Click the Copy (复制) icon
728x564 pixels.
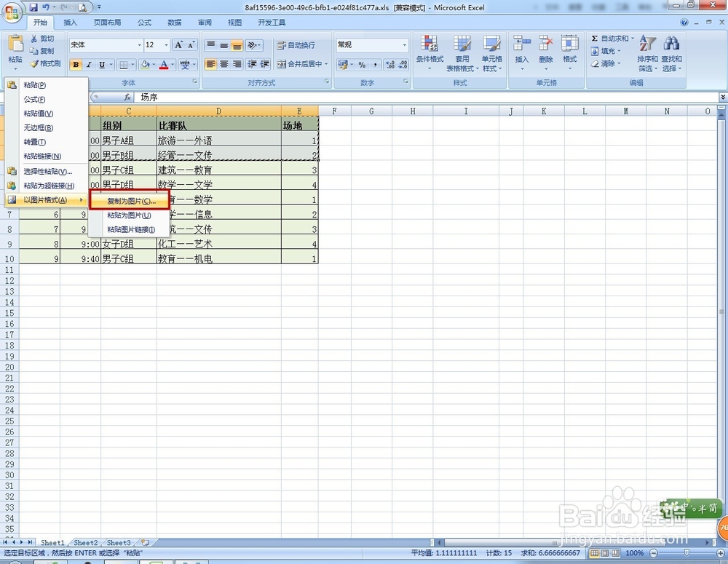pyautogui.click(x=34, y=51)
